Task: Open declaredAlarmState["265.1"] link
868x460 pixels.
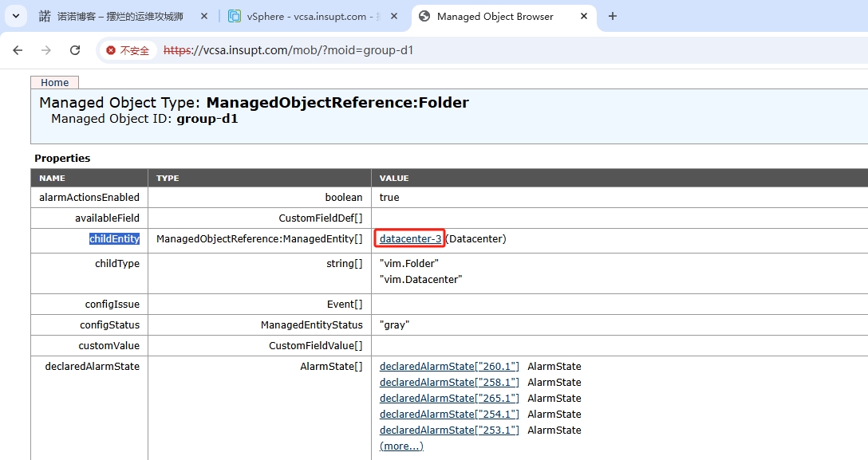Action: point(449,399)
